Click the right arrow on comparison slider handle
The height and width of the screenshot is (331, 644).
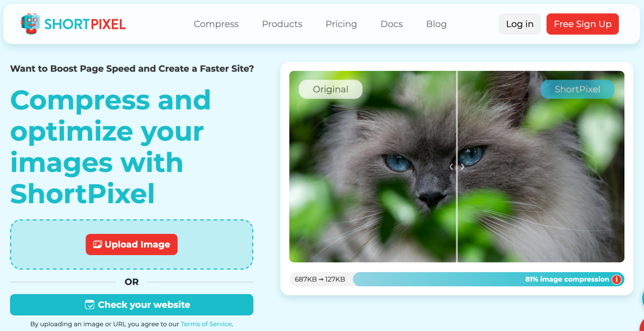pos(462,167)
